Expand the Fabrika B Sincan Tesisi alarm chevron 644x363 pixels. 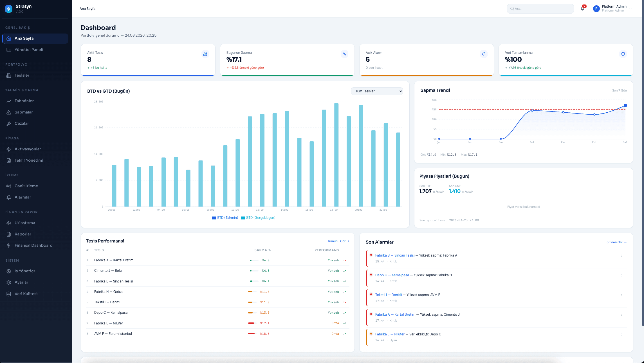pyautogui.click(x=622, y=256)
